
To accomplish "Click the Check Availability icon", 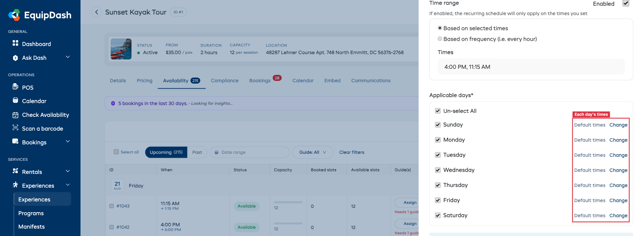I will (15, 115).
